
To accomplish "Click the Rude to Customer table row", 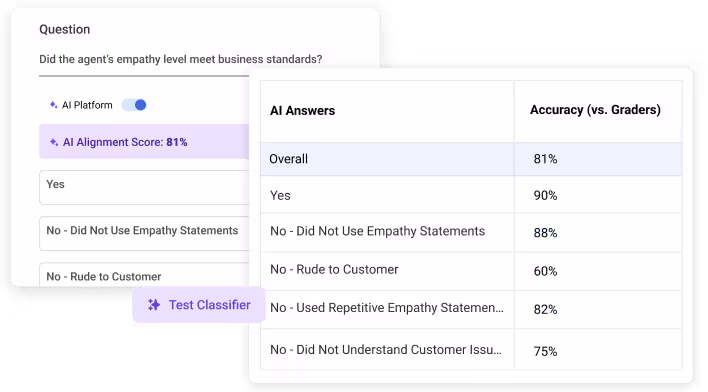I will pos(471,271).
